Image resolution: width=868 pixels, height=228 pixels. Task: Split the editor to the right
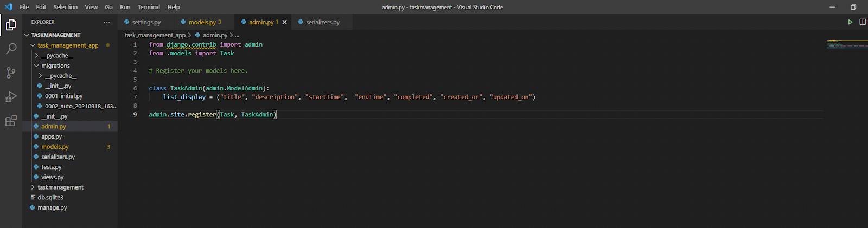tap(863, 22)
